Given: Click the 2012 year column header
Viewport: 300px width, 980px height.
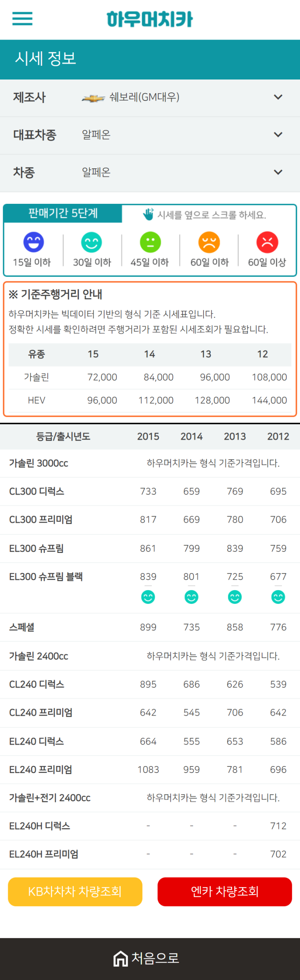Looking at the screenshot, I should pyautogui.click(x=278, y=436).
